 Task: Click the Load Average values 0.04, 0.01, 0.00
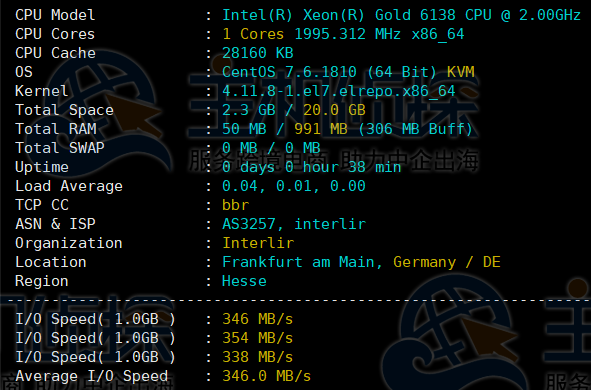point(294,186)
